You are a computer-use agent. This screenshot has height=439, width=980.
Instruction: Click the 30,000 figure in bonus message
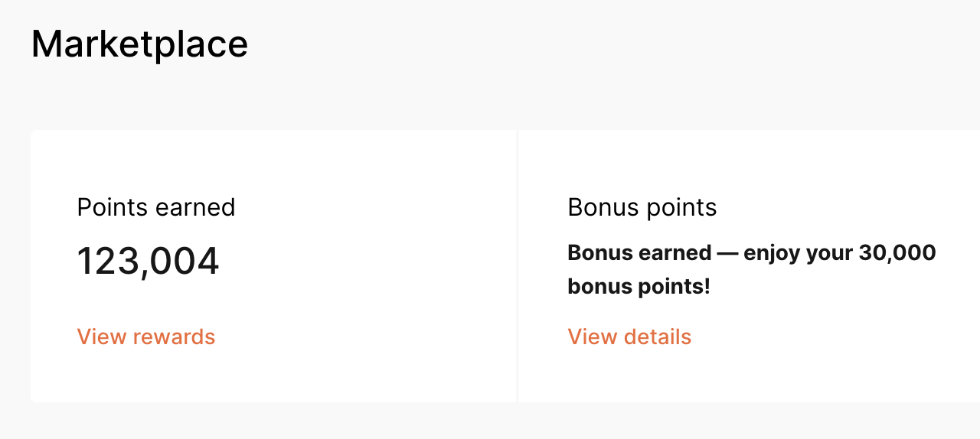(897, 252)
